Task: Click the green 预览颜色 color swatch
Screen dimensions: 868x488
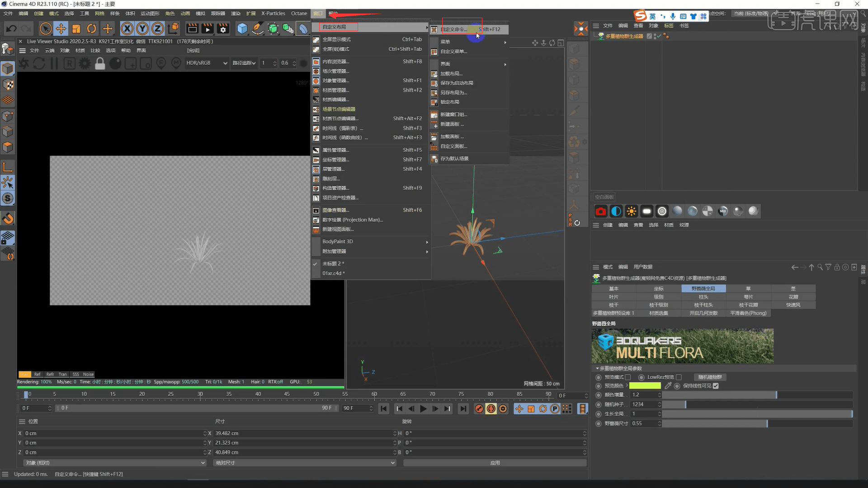Action: [x=645, y=385]
